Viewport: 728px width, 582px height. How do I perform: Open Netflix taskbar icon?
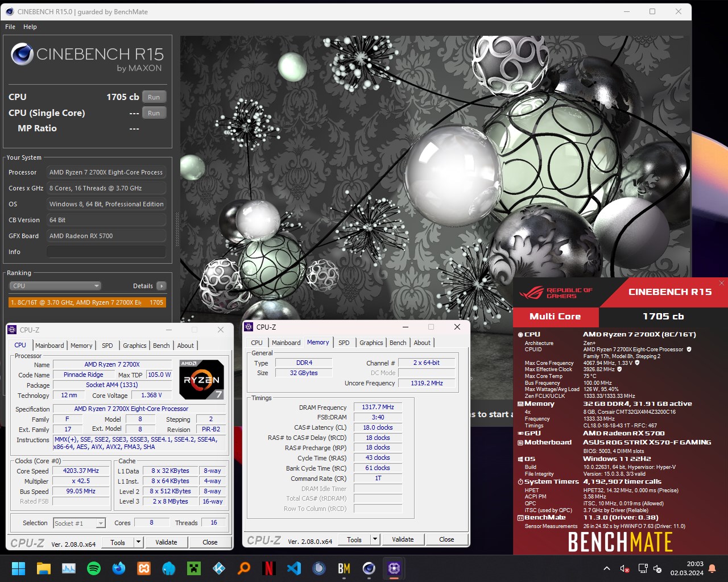[269, 568]
